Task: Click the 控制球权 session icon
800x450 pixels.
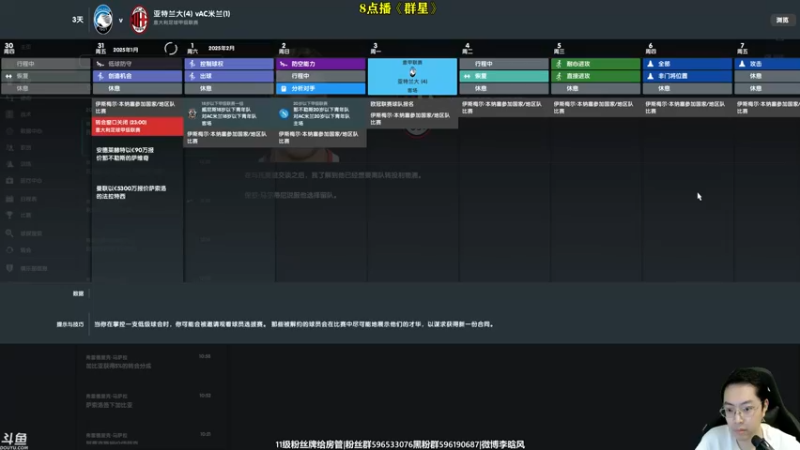Action: [192, 64]
